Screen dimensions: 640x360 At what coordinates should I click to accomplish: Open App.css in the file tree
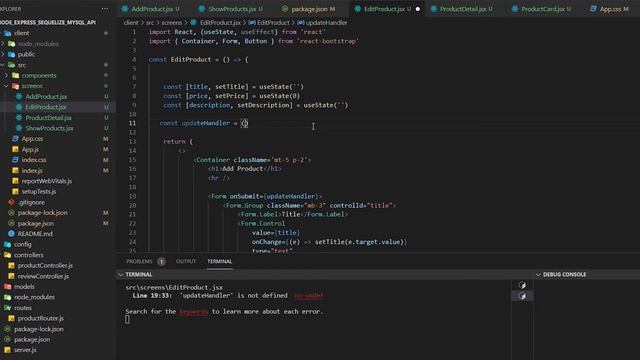(x=32, y=139)
